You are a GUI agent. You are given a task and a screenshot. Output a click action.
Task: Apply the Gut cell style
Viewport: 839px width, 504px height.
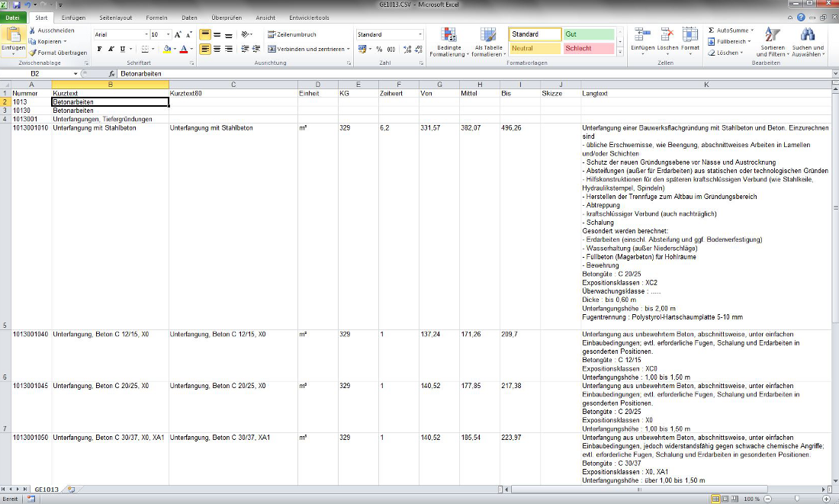click(587, 34)
